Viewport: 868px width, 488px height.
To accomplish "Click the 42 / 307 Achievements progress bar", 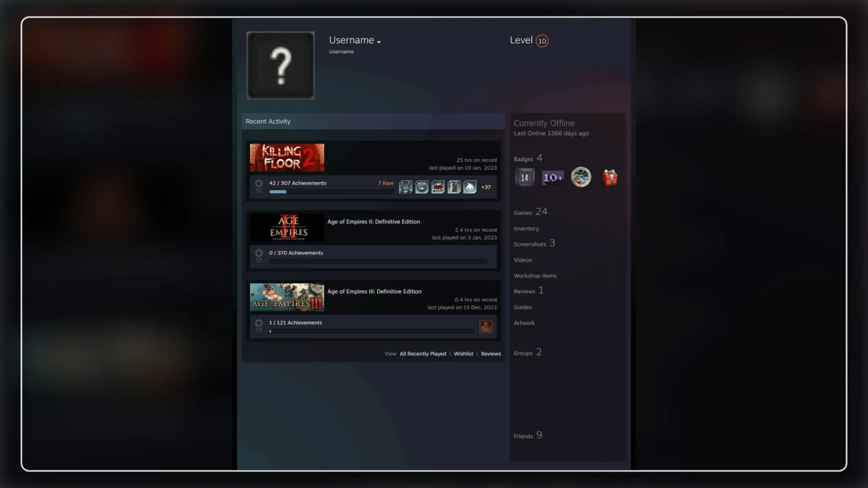I will (331, 192).
